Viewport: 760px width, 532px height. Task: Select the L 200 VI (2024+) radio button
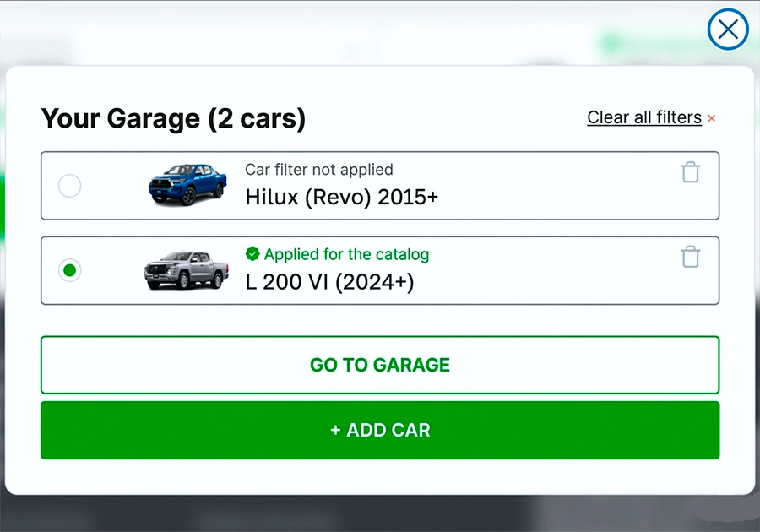[x=69, y=270]
